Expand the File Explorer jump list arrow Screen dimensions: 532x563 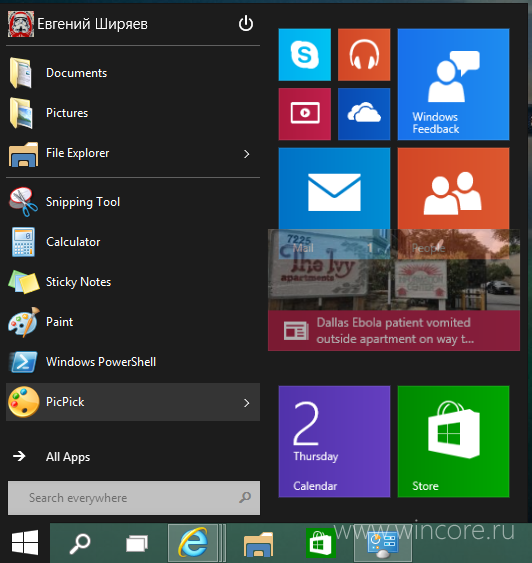pyautogui.click(x=247, y=154)
